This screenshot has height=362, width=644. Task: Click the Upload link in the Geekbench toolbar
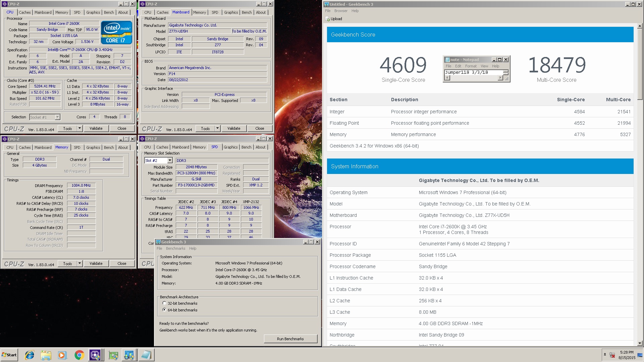(336, 19)
